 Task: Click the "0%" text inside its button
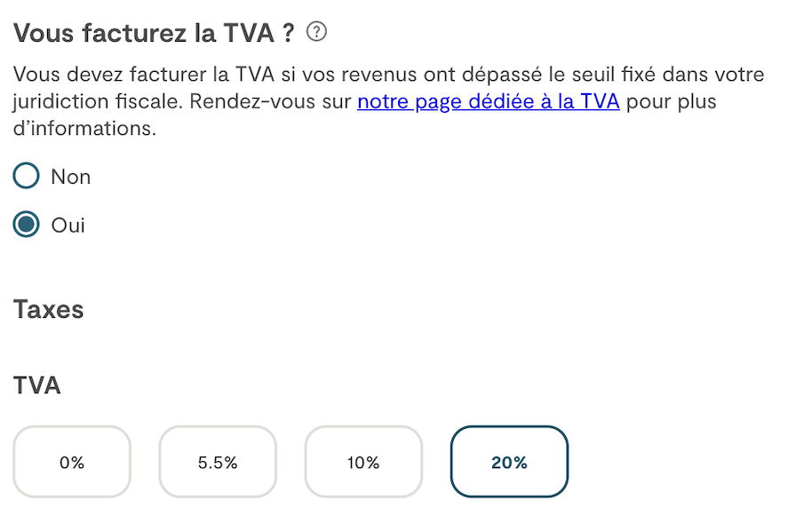[x=72, y=463]
